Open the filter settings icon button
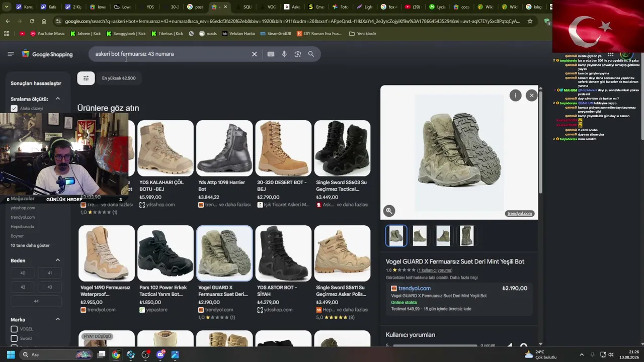 click(86, 78)
